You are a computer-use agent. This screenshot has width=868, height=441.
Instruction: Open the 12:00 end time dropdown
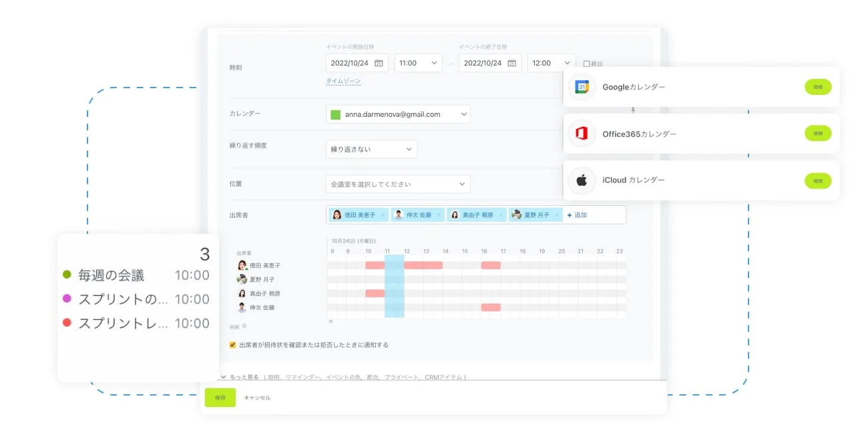552,63
